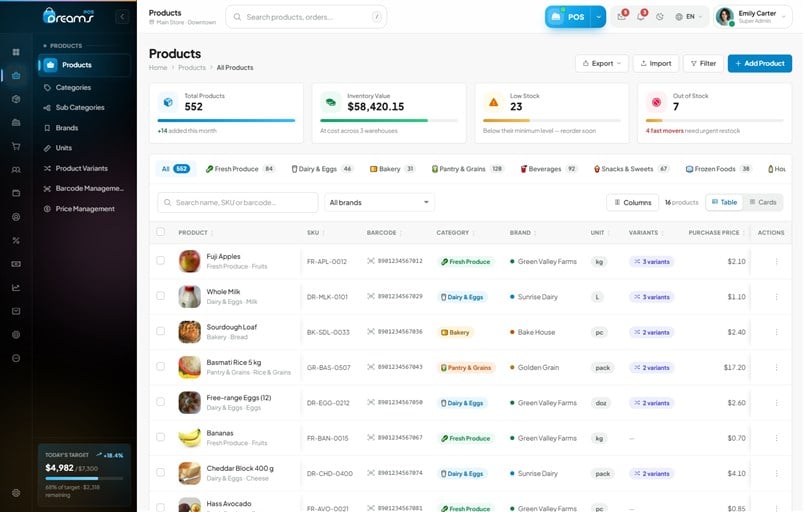This screenshot has height=512, width=804.
Task: Click the Filter button
Action: (703, 64)
